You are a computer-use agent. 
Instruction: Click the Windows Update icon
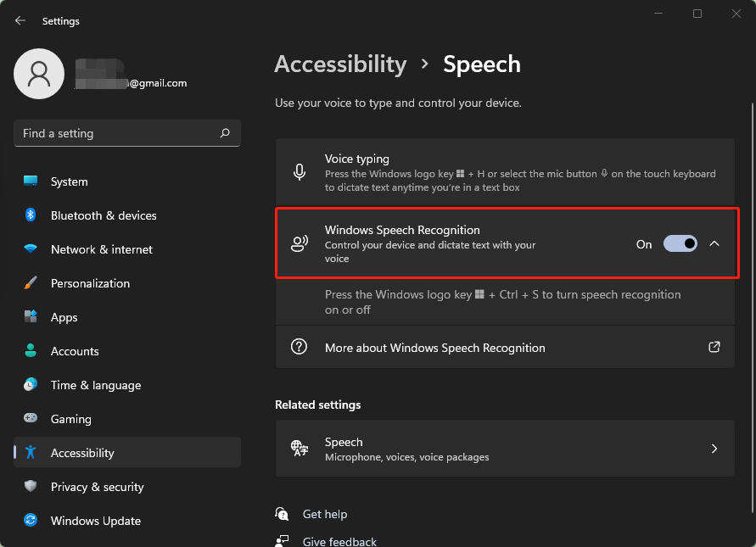tap(31, 521)
